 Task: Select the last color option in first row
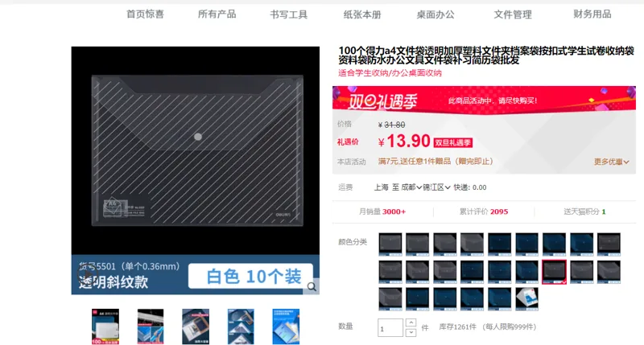point(609,244)
